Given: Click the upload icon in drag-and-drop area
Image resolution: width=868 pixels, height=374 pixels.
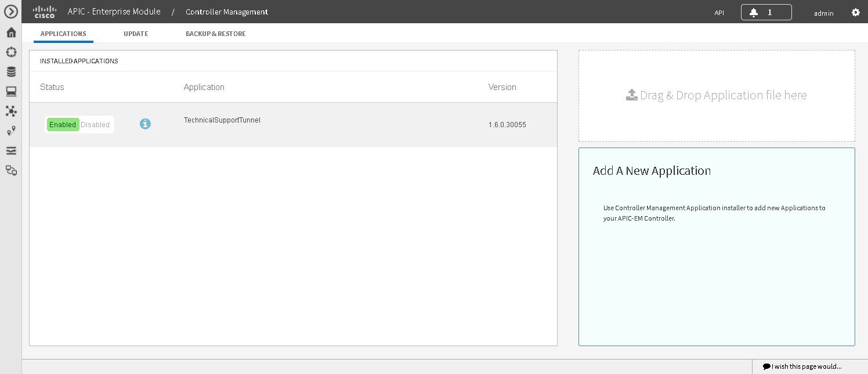Looking at the screenshot, I should pos(632,95).
